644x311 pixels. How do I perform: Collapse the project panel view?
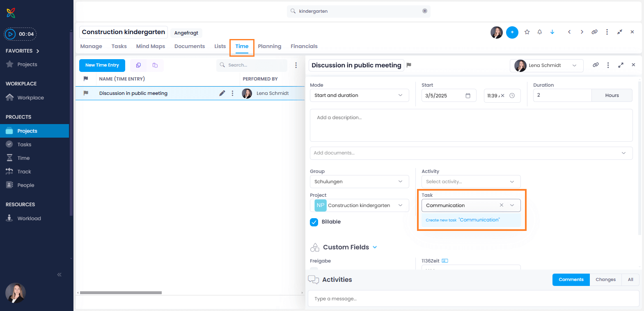click(619, 32)
